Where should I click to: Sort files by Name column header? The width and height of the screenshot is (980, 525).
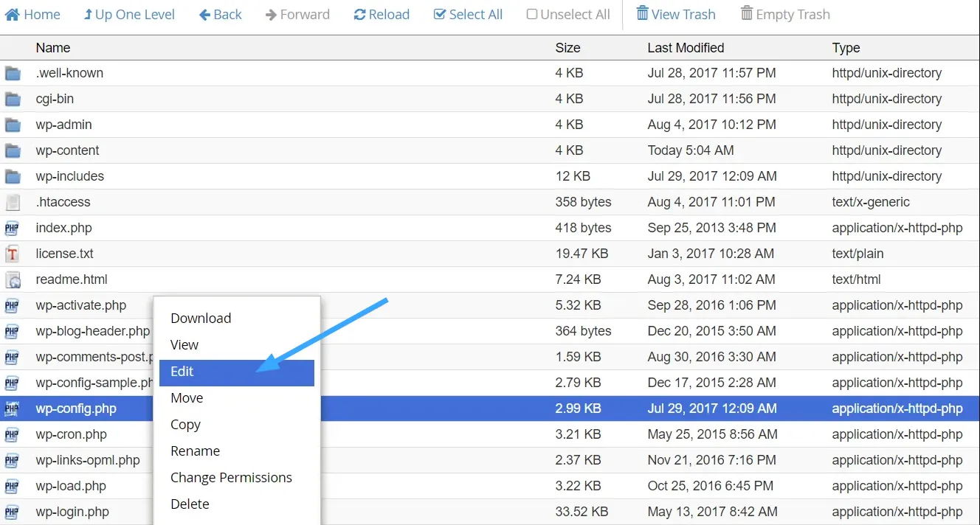click(x=53, y=48)
